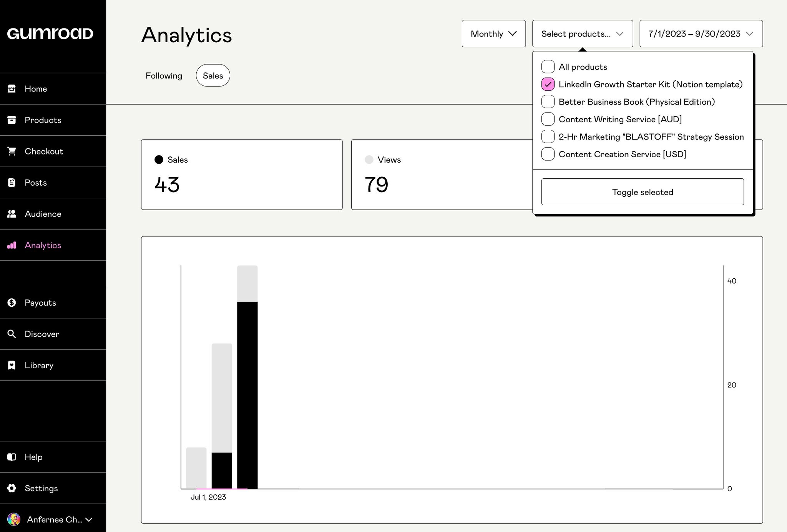Image resolution: width=787 pixels, height=532 pixels.
Task: Go to Discover
Action: tap(53, 334)
